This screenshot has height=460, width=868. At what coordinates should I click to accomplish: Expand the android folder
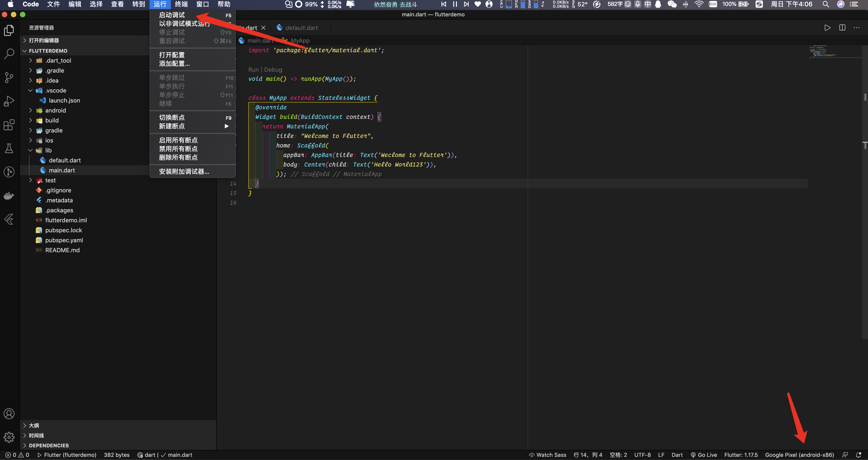click(x=56, y=110)
